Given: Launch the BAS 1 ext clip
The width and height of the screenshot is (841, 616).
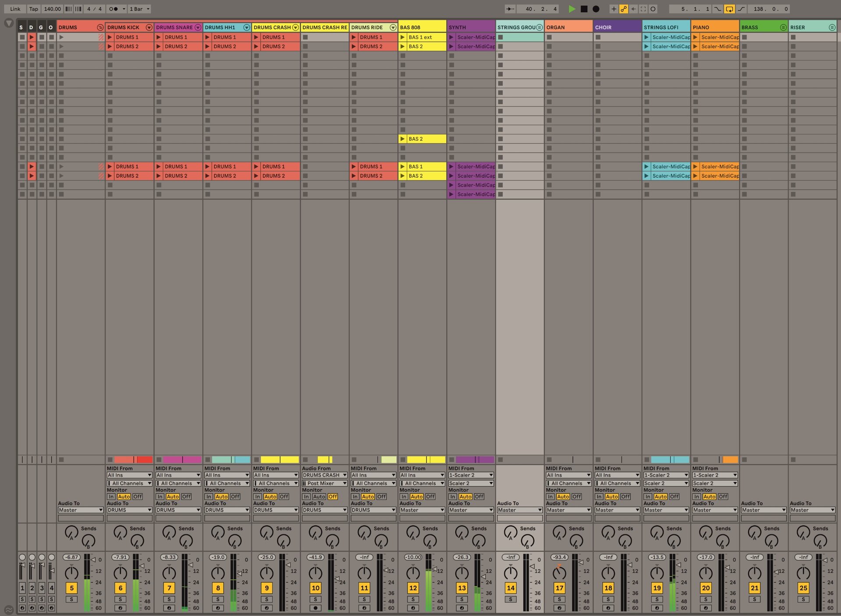Looking at the screenshot, I should pyautogui.click(x=403, y=37).
